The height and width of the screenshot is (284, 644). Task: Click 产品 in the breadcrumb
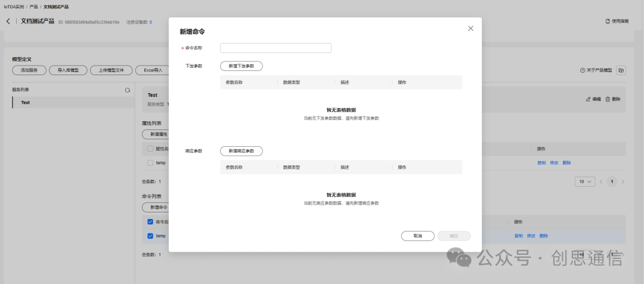[33, 7]
